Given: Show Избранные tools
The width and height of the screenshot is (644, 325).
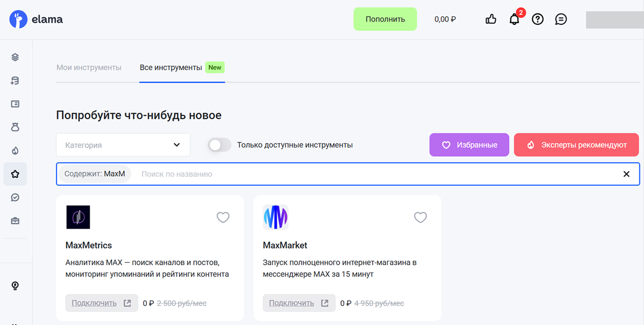Looking at the screenshot, I should click(x=469, y=145).
